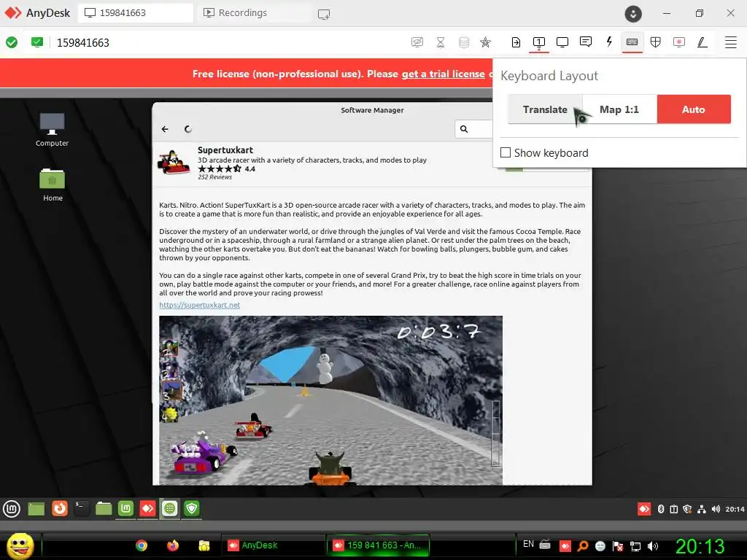Click the database stack icon in the toolbar
This screenshot has width=747, height=560.
pos(463,42)
